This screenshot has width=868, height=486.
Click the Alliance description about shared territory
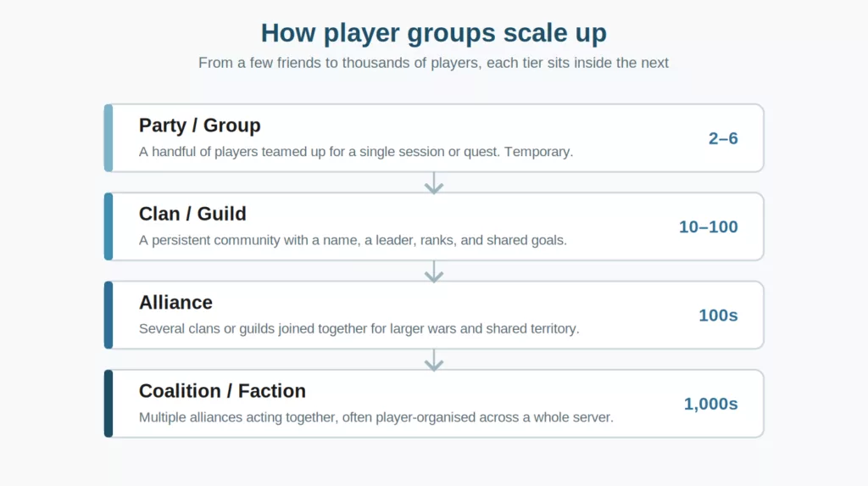point(359,328)
